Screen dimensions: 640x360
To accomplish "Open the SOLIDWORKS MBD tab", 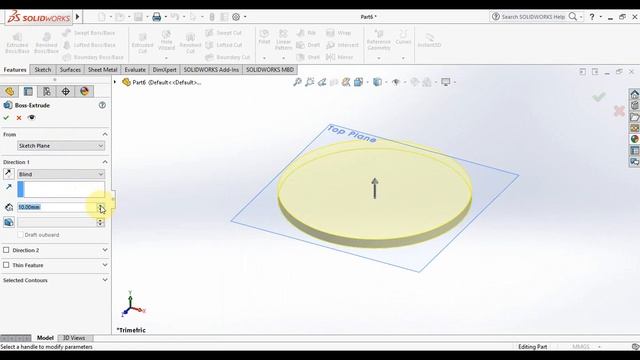I will pos(270,70).
